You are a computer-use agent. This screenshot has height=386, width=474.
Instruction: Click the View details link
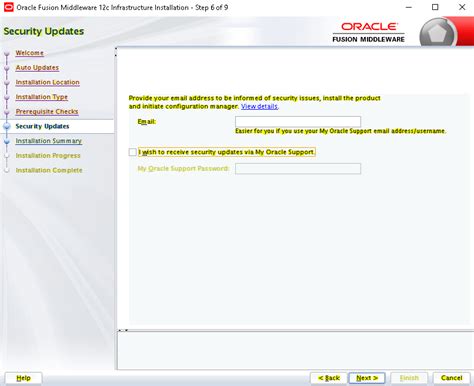[x=259, y=106]
